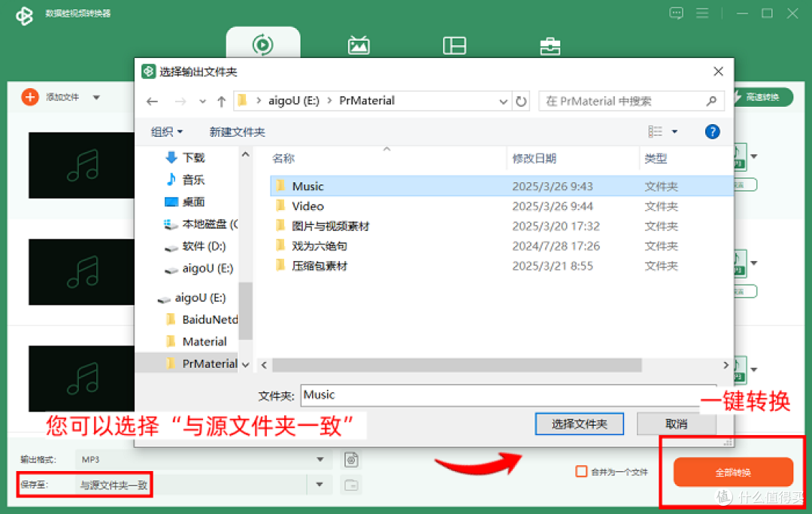Screen dimensions: 812x514
Task: Select 压缩包素材 folder
Action: [320, 266]
